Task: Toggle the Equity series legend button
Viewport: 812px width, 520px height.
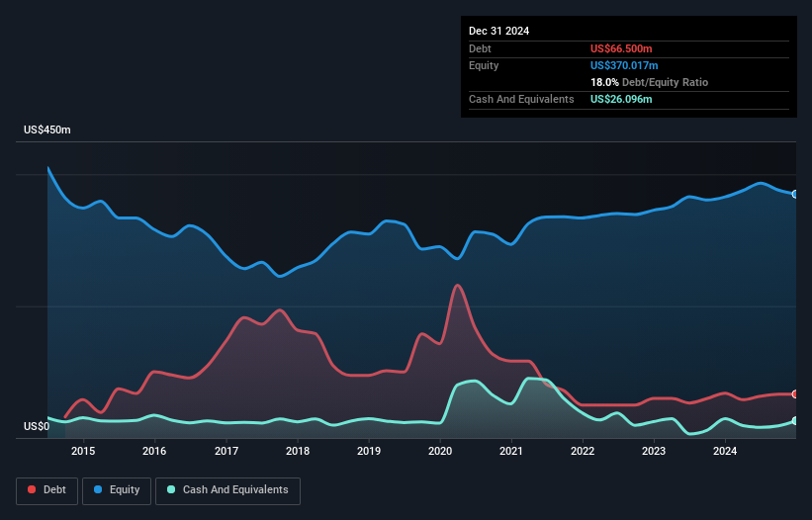Action: [x=117, y=490]
